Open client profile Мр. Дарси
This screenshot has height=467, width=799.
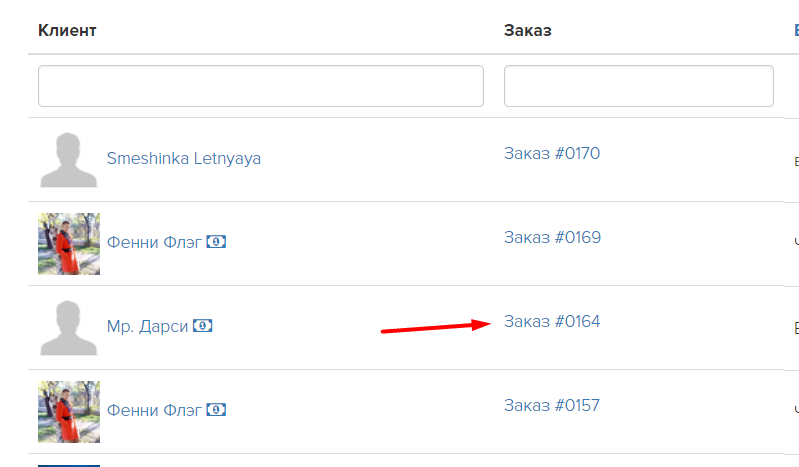(147, 326)
